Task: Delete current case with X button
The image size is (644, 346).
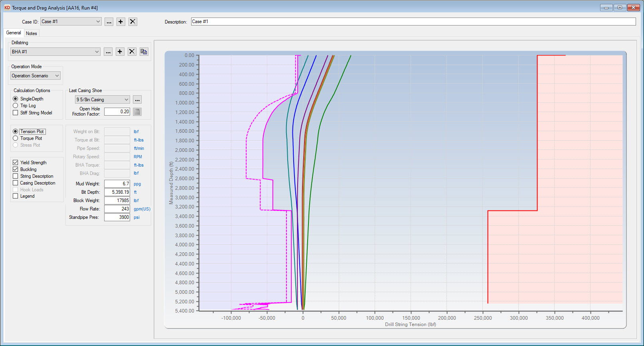Action: pyautogui.click(x=133, y=22)
